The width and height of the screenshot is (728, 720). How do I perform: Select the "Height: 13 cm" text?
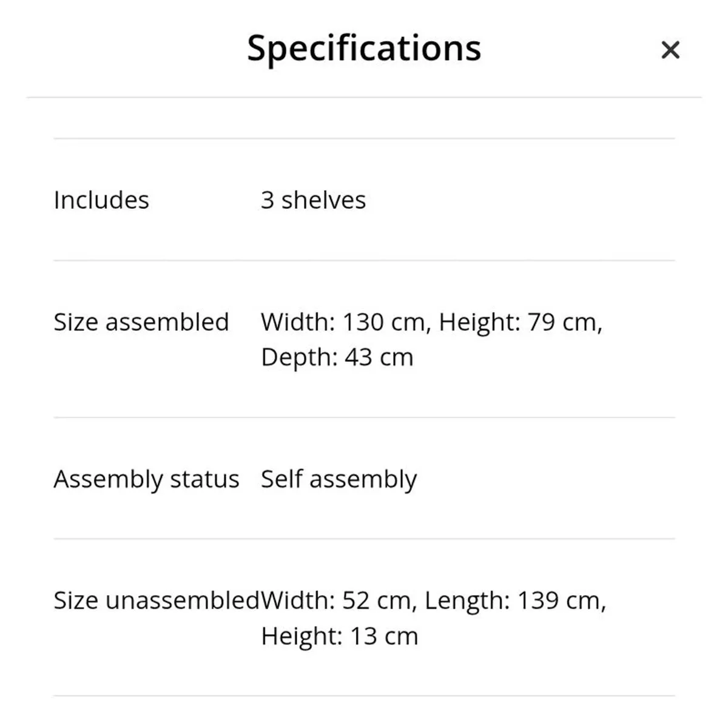click(x=340, y=636)
